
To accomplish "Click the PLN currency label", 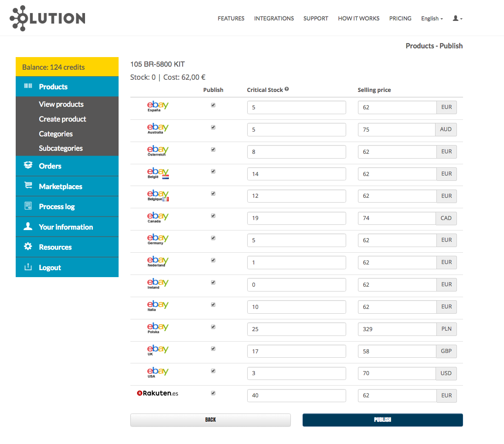I will (x=446, y=329).
